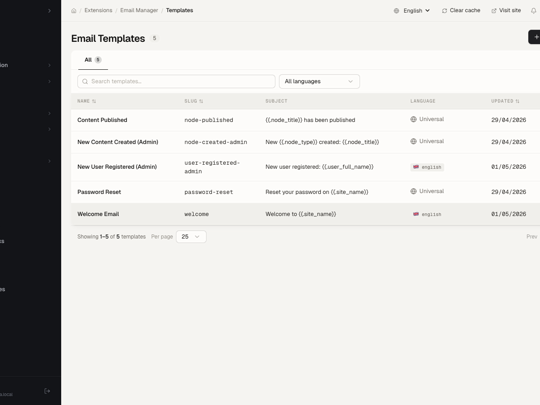
Task: Click the search magnifier icon
Action: (85, 82)
